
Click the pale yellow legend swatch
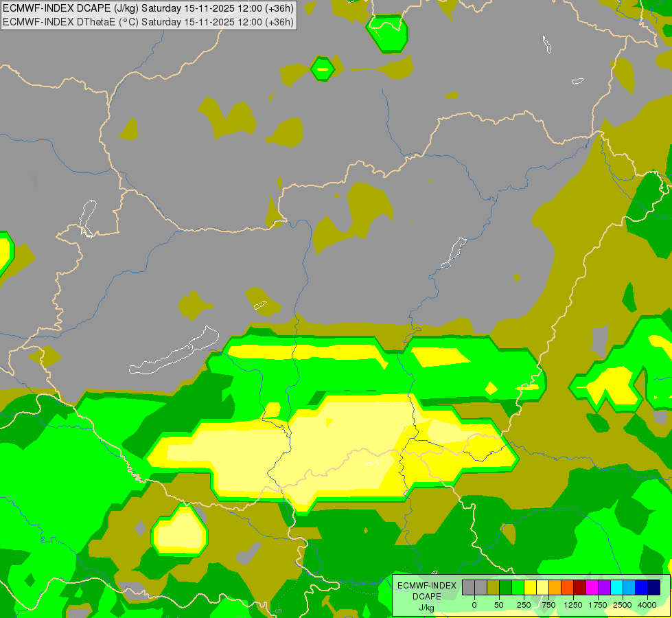point(542,587)
